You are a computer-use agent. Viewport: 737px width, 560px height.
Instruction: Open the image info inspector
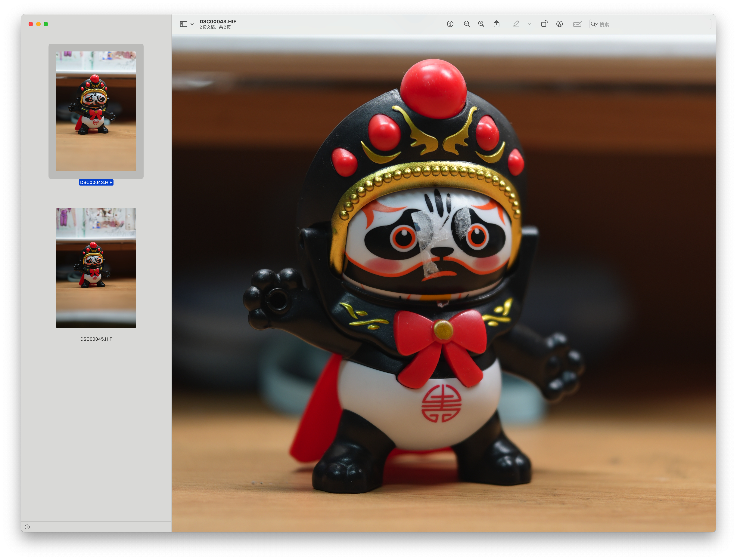(x=450, y=24)
